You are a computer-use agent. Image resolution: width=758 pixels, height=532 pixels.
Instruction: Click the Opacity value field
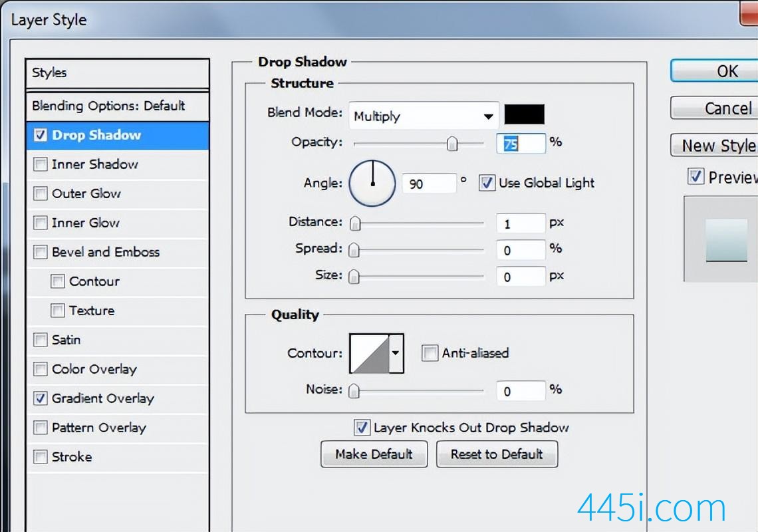pyautogui.click(x=521, y=144)
